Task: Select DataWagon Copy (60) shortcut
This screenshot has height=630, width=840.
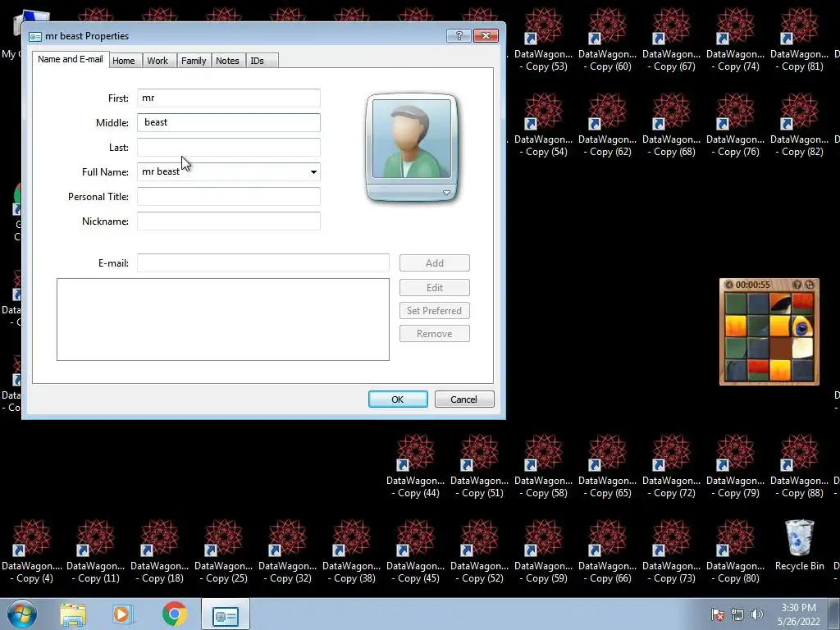Action: (608, 40)
